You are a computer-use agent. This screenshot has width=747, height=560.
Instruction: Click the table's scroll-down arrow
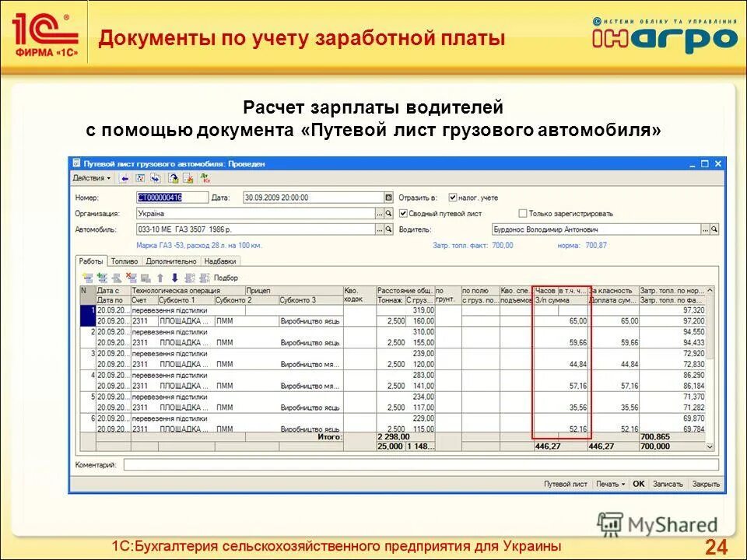point(710,446)
